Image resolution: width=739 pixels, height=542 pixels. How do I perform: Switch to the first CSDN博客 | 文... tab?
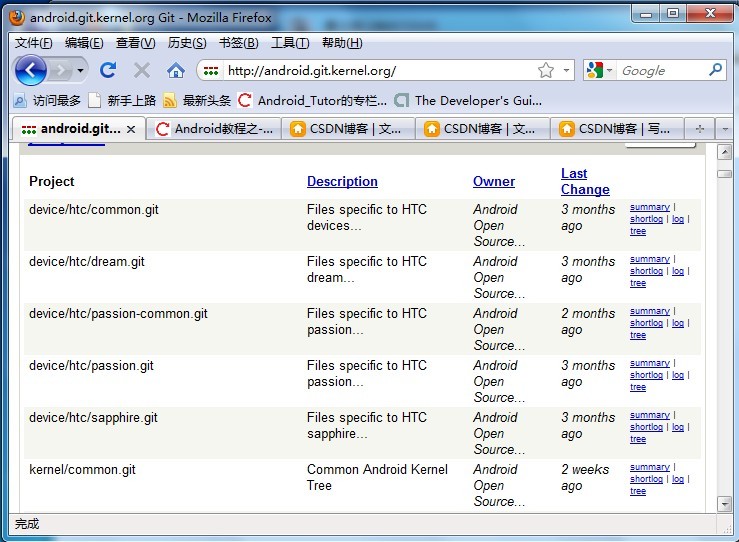348,129
